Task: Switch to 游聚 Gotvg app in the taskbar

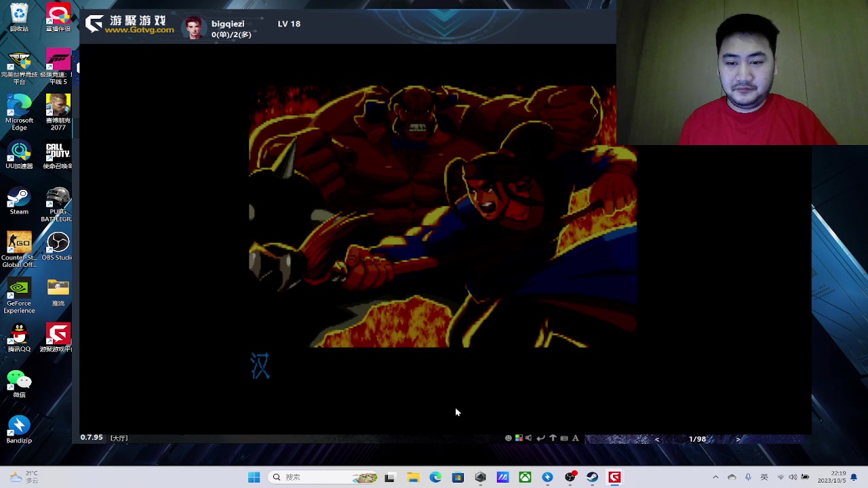Action: (614, 477)
